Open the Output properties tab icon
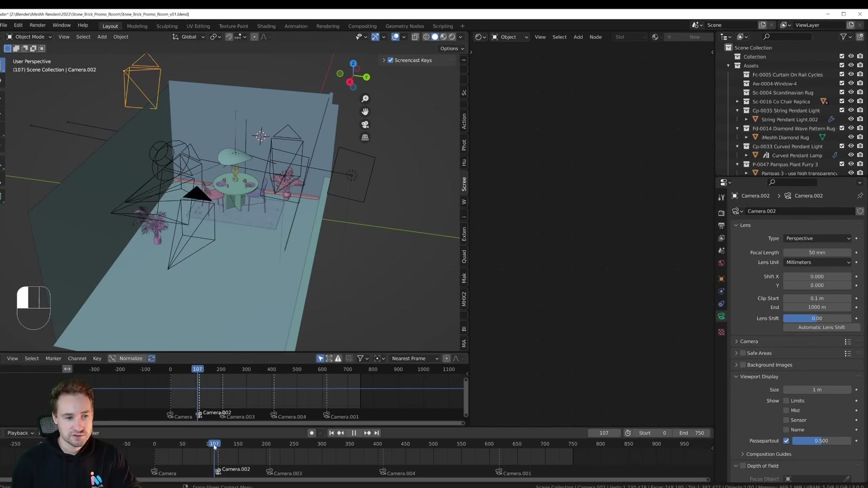 [721, 225]
